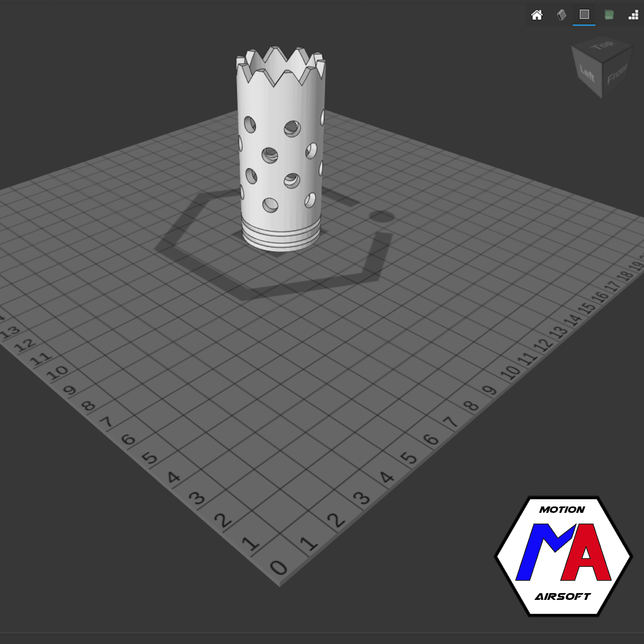The image size is (644, 644).
Task: Click the Motion Airsoft hexagon logo
Action: point(563,556)
